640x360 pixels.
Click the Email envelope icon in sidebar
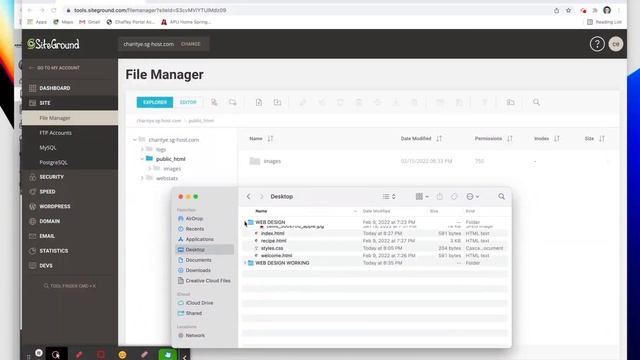point(33,236)
